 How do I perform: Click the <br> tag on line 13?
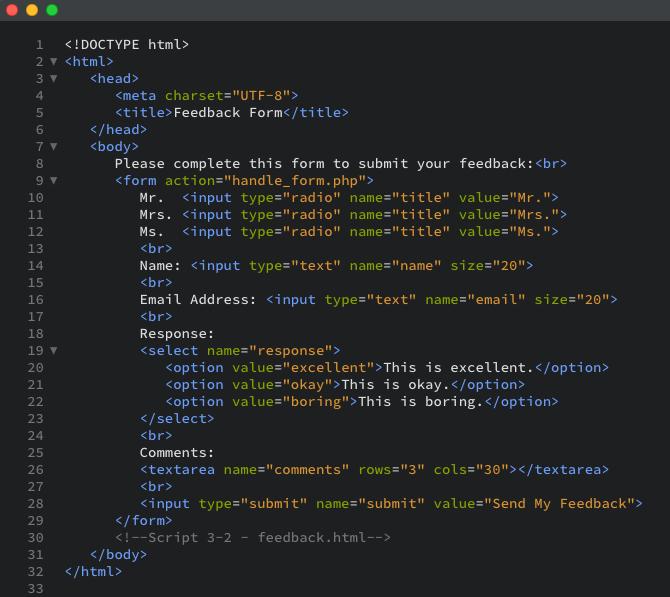coord(156,249)
